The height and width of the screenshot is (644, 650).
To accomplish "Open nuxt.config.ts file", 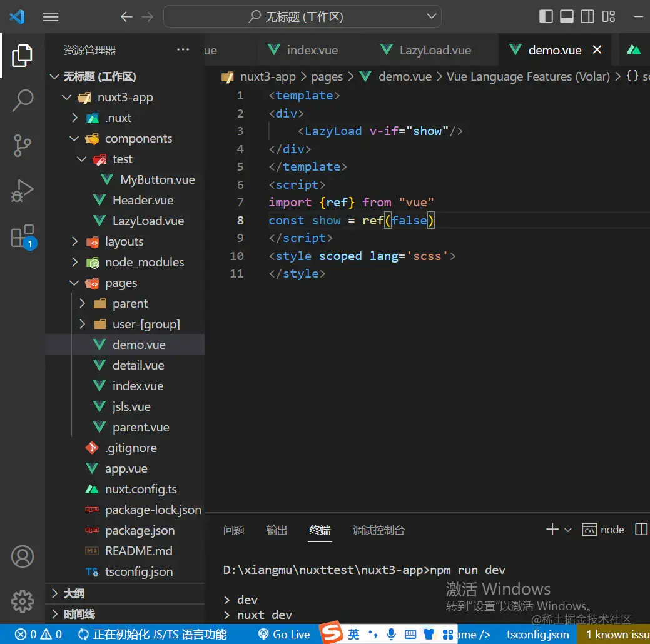I will tap(125, 490).
